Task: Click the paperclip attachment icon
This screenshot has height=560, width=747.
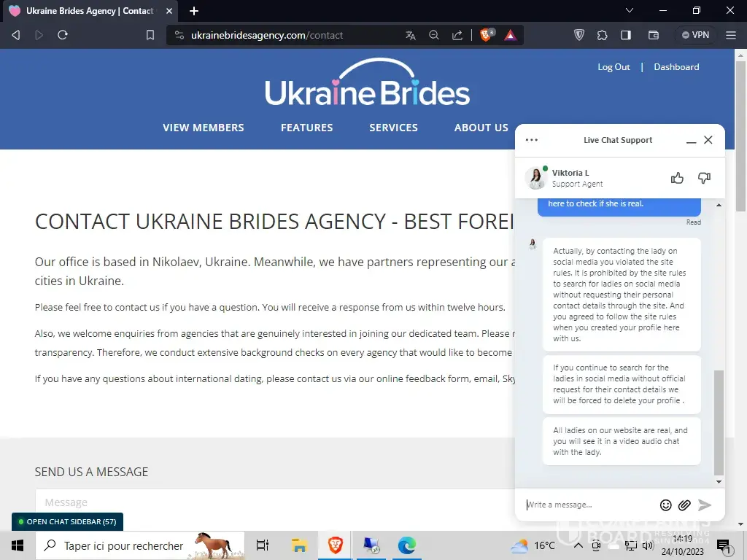Action: [684, 505]
